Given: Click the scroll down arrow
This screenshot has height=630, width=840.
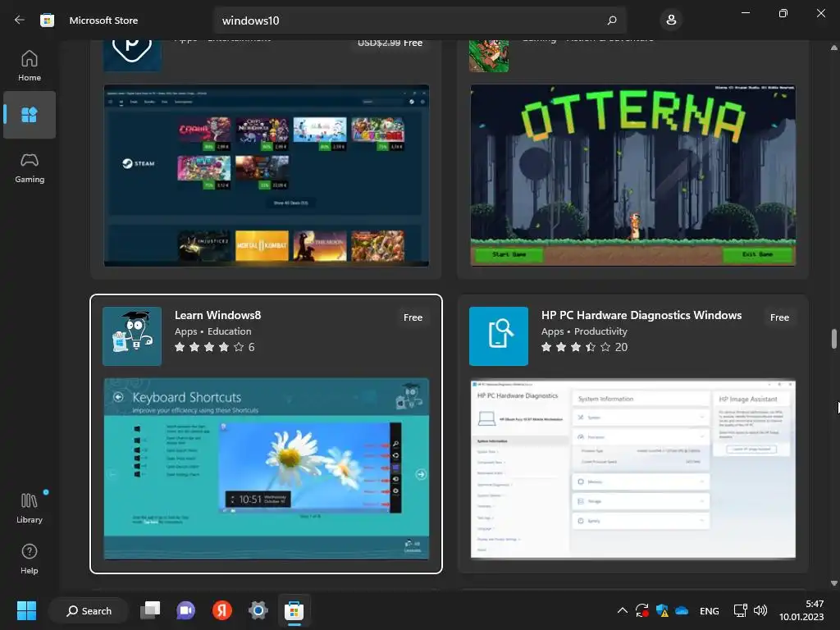Looking at the screenshot, I should click(x=833, y=583).
